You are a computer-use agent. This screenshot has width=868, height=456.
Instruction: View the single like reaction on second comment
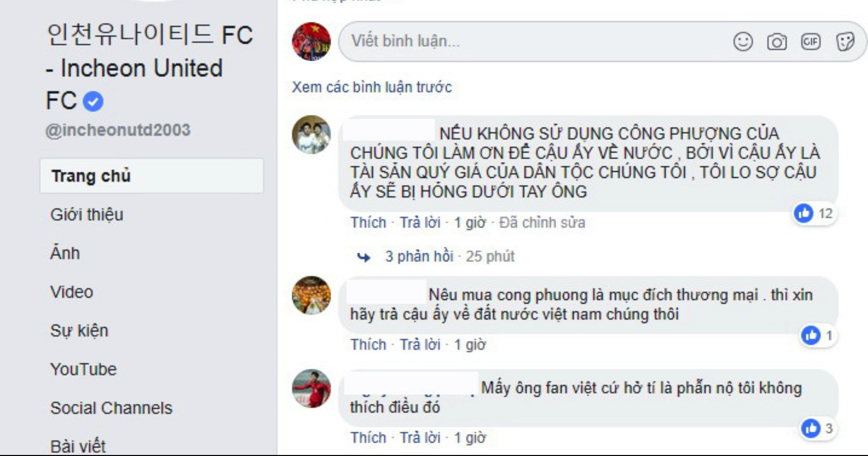coord(818,335)
